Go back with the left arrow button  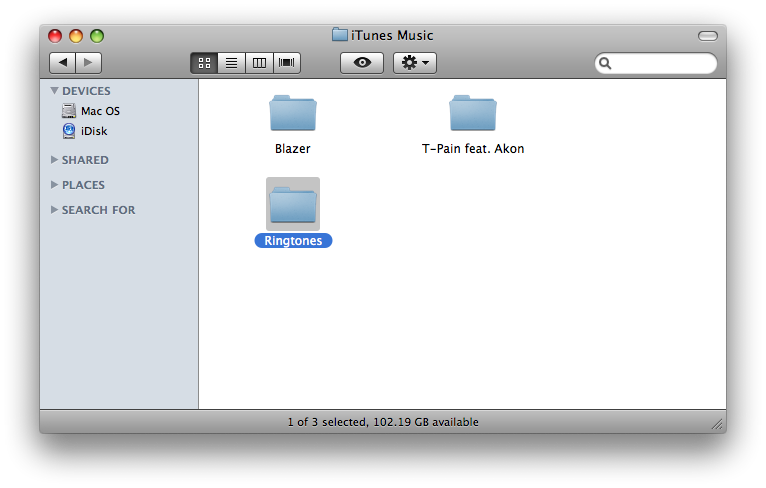pos(63,63)
